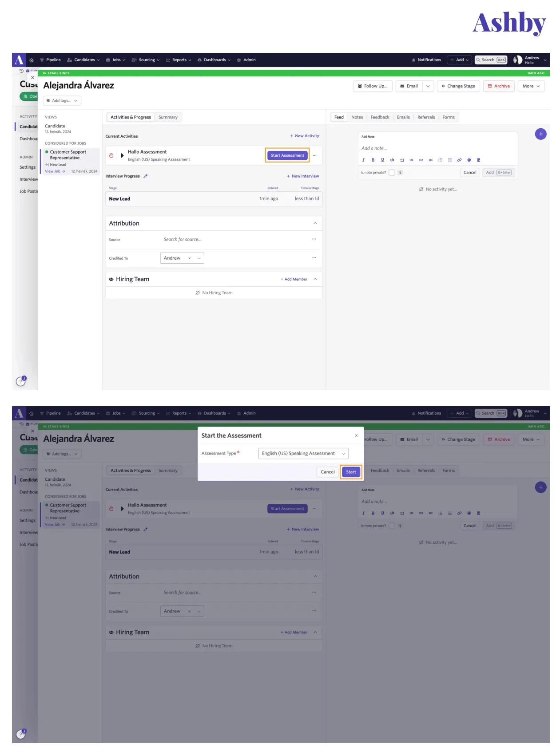The image size is (560, 756).
Task: Click Start Assessment in the upper screenshot
Action: [287, 155]
